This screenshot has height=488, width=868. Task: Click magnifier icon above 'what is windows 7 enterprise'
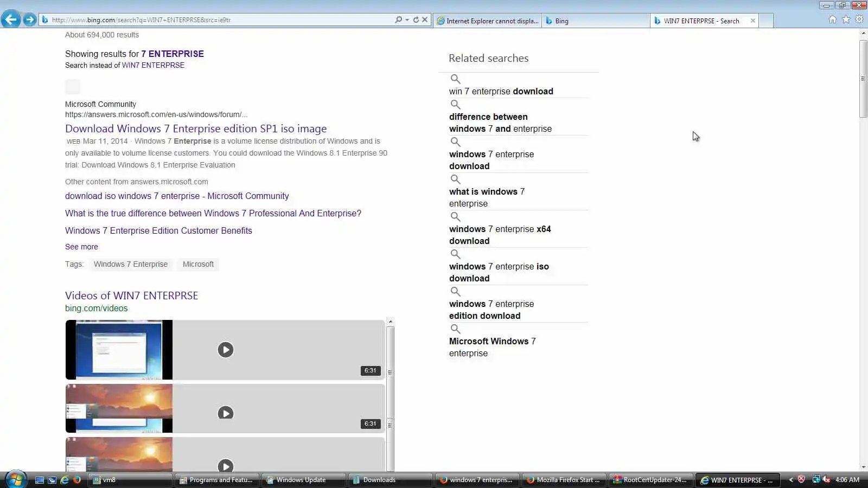(x=455, y=179)
